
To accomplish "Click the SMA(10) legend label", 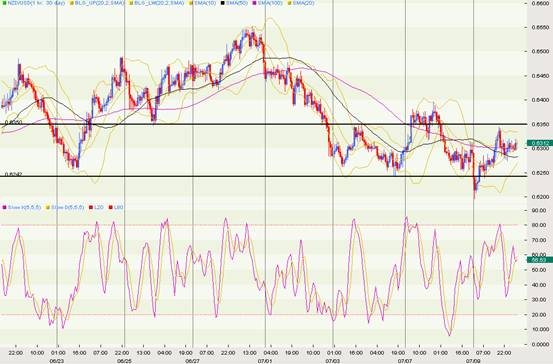I will click(206, 3).
